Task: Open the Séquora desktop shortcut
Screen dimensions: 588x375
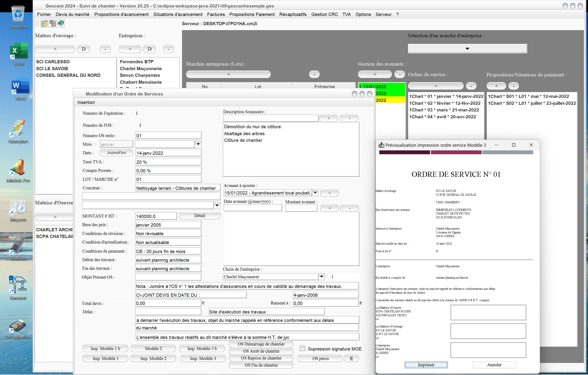Action: [18, 211]
